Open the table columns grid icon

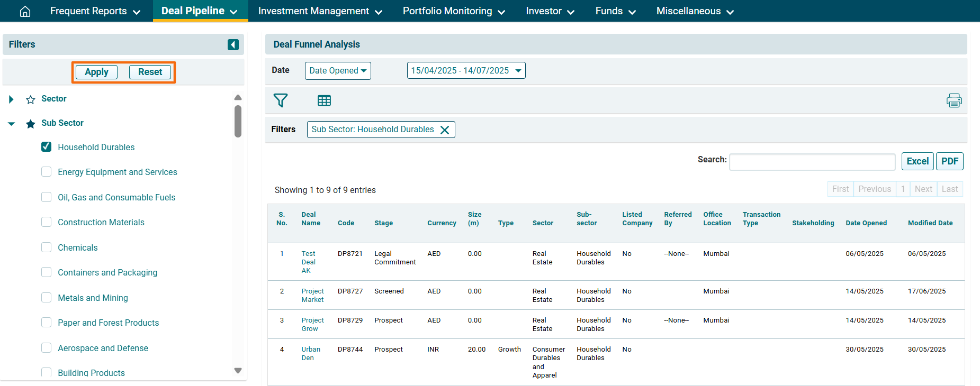coord(324,100)
